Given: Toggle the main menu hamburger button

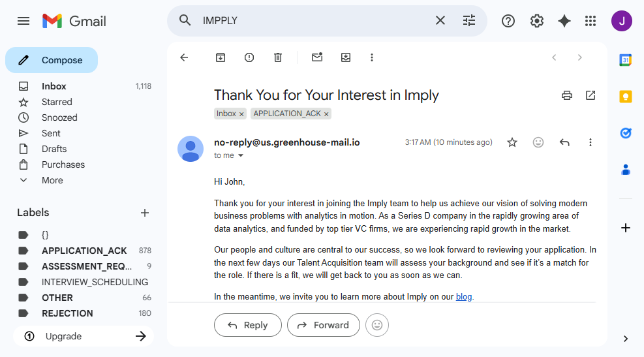Looking at the screenshot, I should coord(23,21).
